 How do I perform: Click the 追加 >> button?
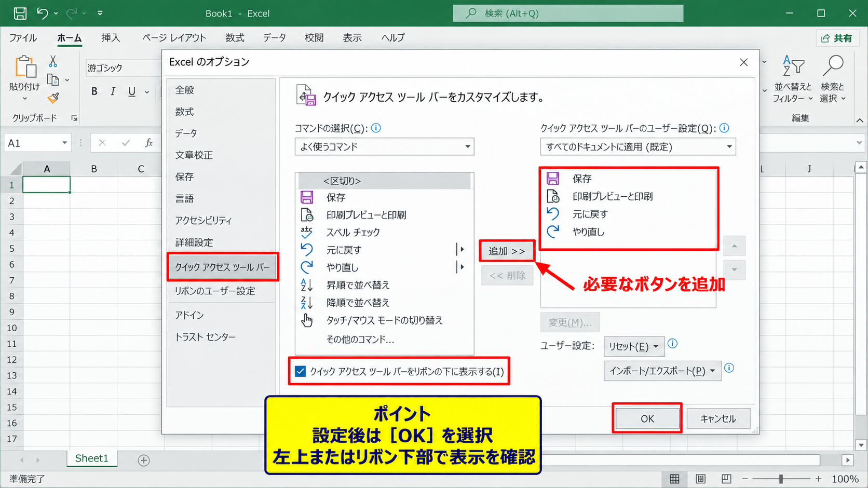(x=507, y=251)
